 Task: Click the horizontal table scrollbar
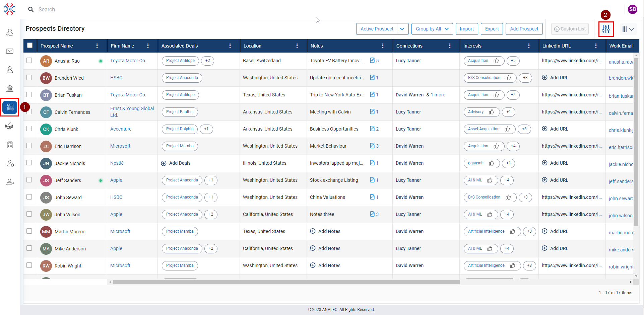tap(286, 282)
